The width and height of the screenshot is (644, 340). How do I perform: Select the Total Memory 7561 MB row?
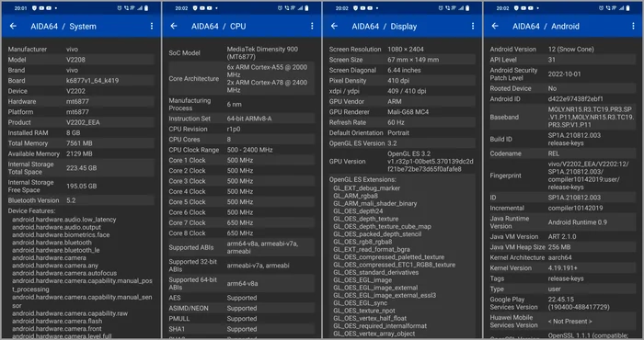(81, 143)
